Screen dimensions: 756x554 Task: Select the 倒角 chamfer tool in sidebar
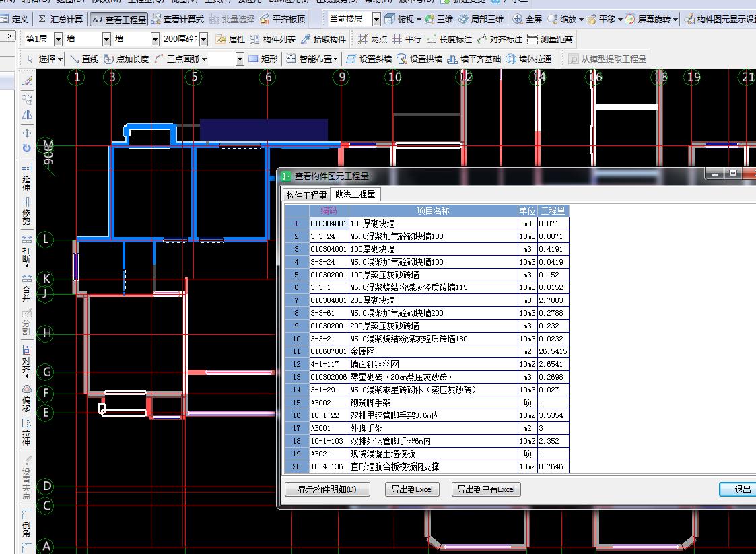[26, 523]
